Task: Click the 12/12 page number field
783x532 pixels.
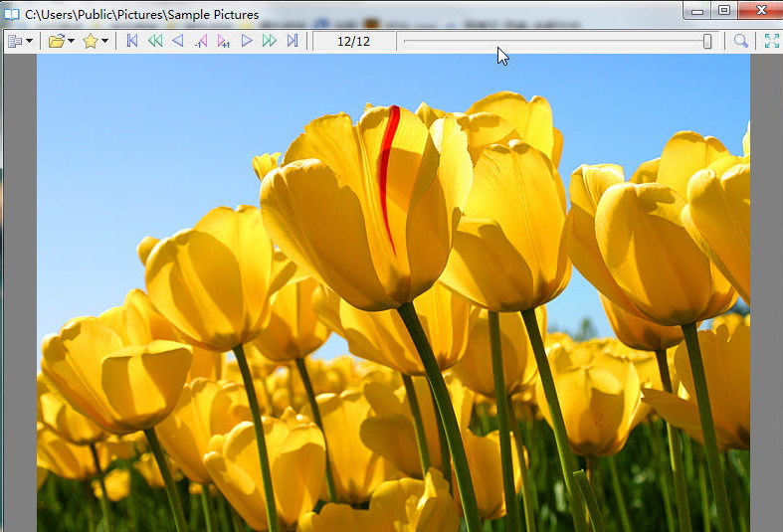Action: pyautogui.click(x=354, y=42)
